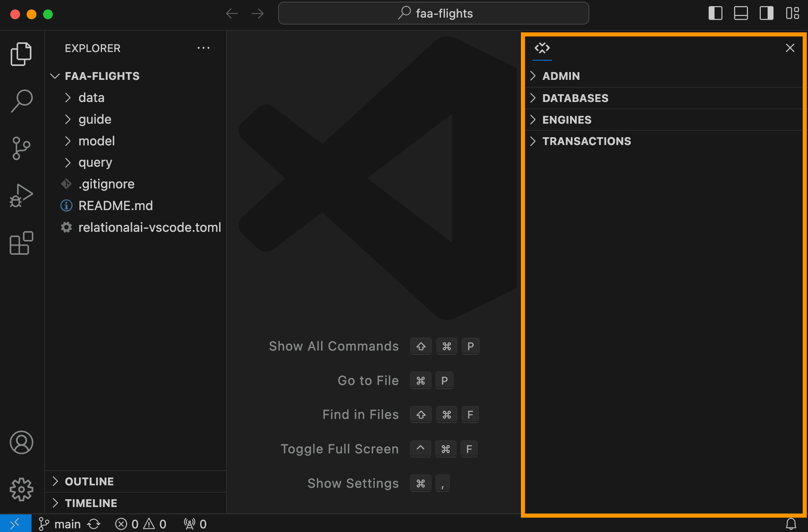
Task: Click the Toggle Full Screen hint
Action: [339, 449]
